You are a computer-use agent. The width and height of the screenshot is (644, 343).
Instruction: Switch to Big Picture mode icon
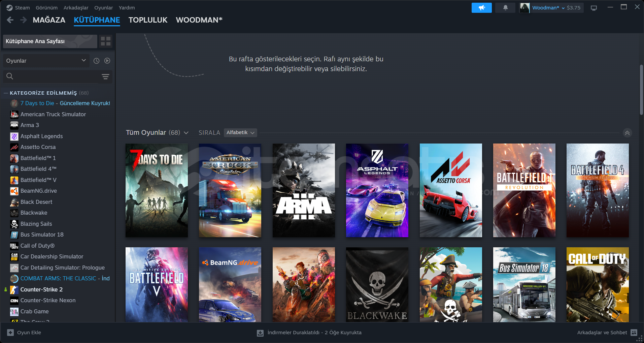[594, 8]
